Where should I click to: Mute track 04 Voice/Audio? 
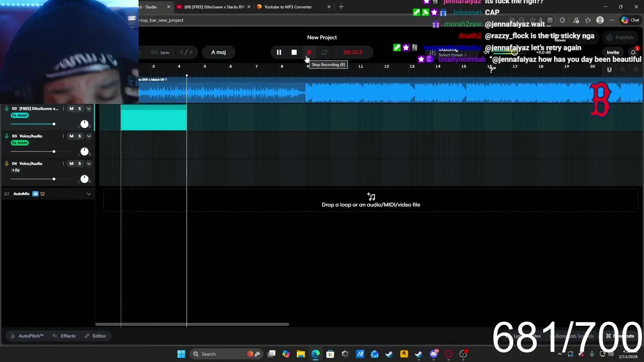(71, 163)
